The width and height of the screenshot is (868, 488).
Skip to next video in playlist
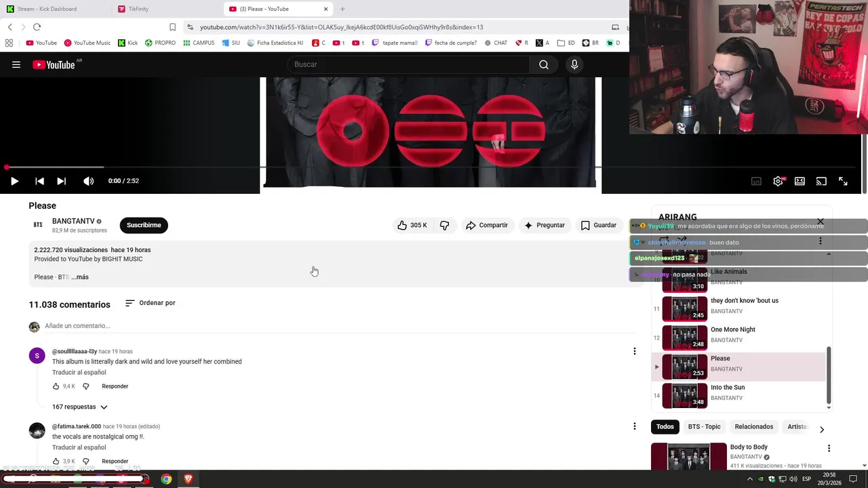pos(61,181)
